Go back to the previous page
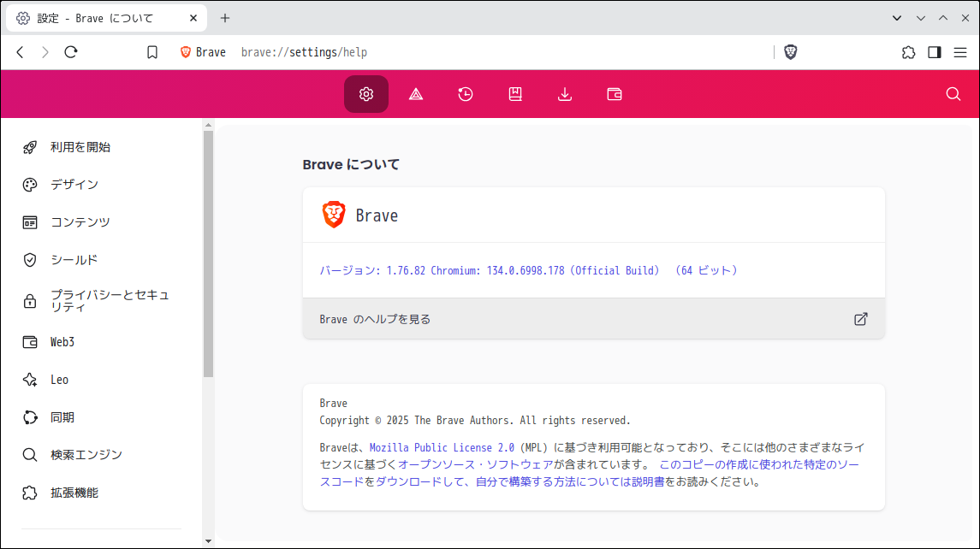 (20, 52)
